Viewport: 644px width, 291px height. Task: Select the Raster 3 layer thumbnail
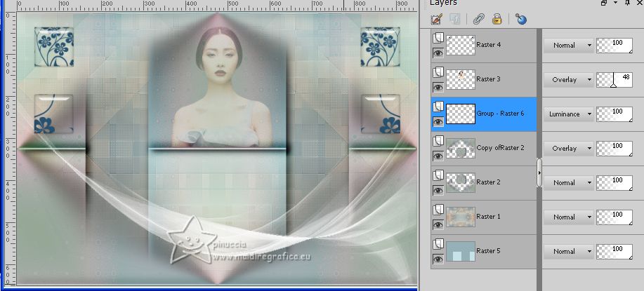tap(461, 79)
